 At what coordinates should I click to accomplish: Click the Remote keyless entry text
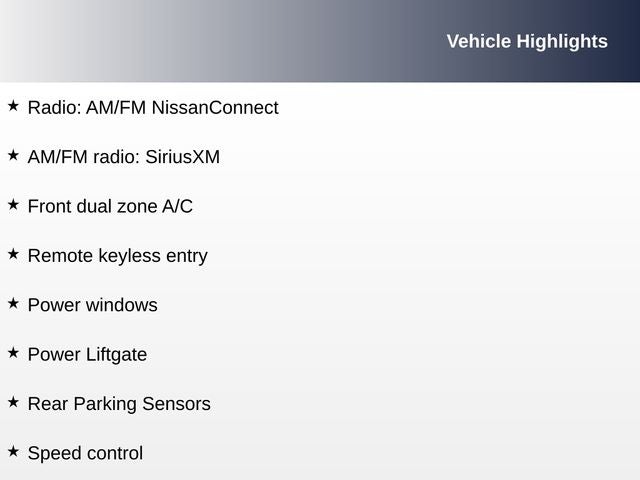point(117,255)
